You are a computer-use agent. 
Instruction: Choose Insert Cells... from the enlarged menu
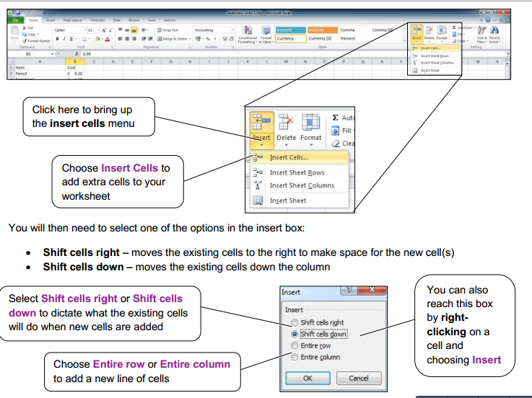point(289,157)
